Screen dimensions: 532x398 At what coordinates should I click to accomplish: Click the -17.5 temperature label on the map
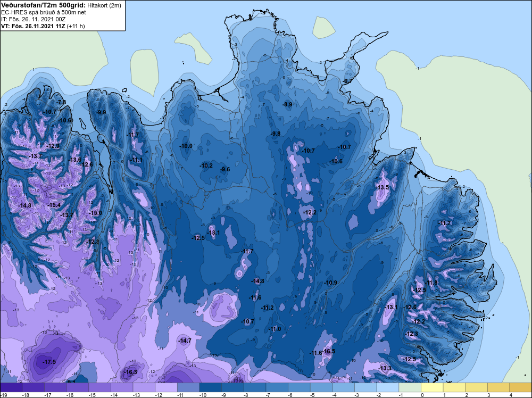49,362
